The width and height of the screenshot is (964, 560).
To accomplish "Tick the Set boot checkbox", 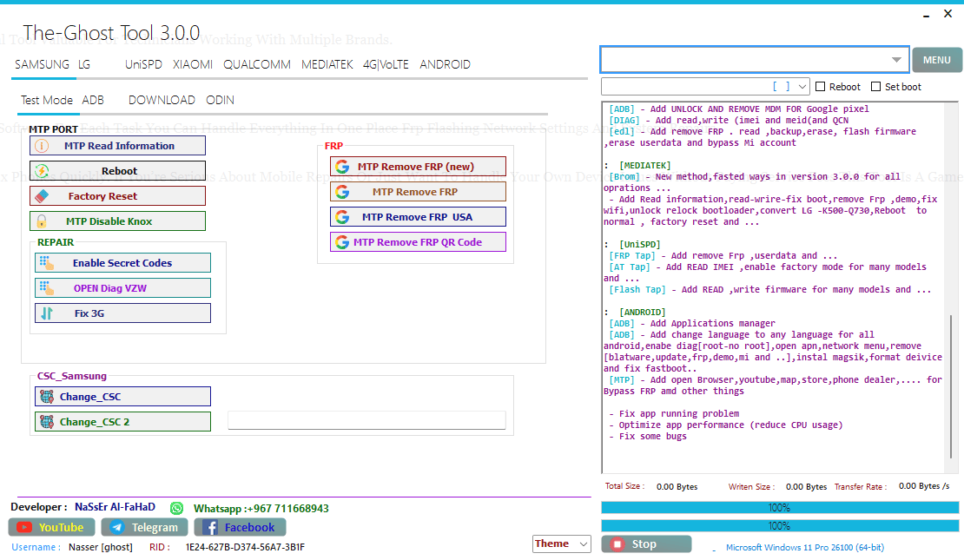I will pyautogui.click(x=875, y=87).
